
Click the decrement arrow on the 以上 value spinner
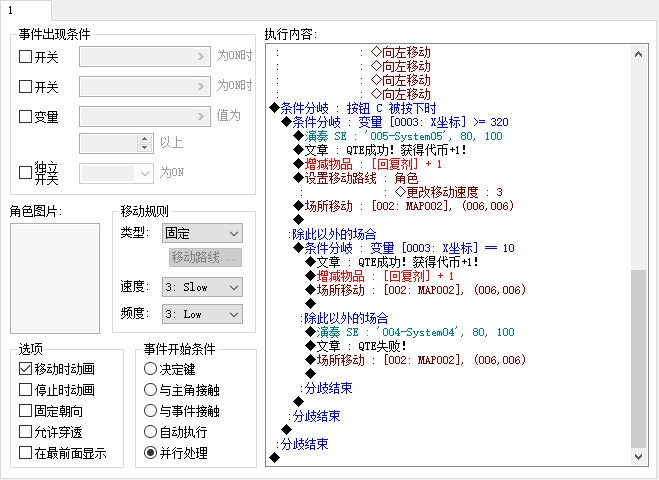point(145,148)
